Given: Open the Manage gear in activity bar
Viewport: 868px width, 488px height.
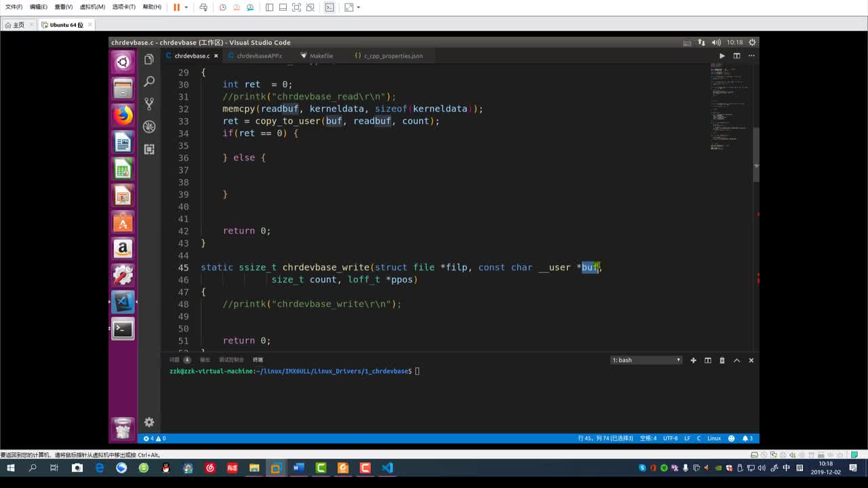Looking at the screenshot, I should [x=149, y=422].
